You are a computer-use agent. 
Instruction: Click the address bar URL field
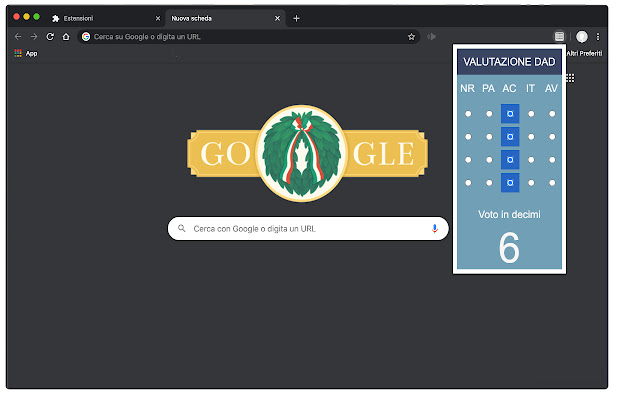pyautogui.click(x=248, y=37)
